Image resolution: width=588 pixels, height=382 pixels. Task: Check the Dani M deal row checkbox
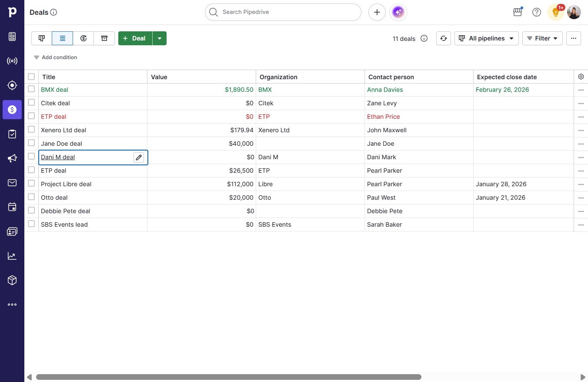pos(31,156)
